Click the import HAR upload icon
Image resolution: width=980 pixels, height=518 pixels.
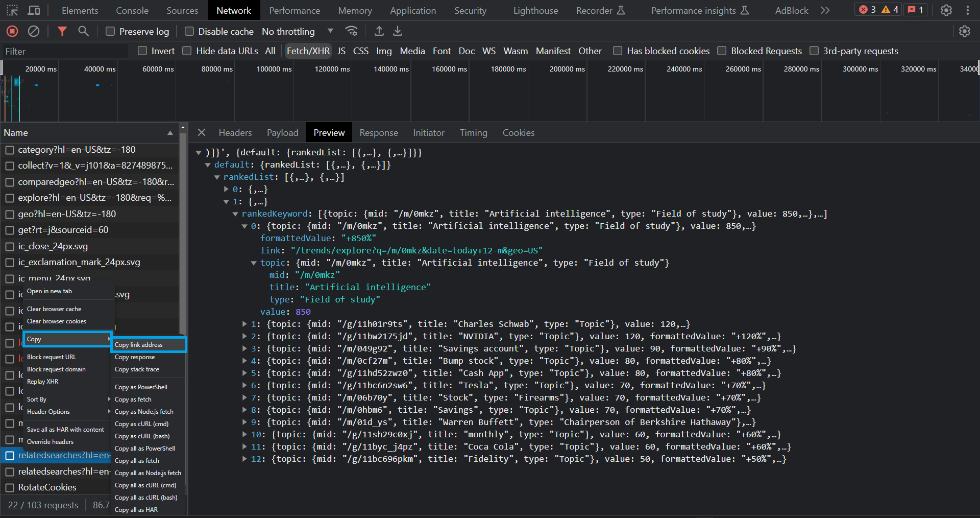pyautogui.click(x=379, y=32)
